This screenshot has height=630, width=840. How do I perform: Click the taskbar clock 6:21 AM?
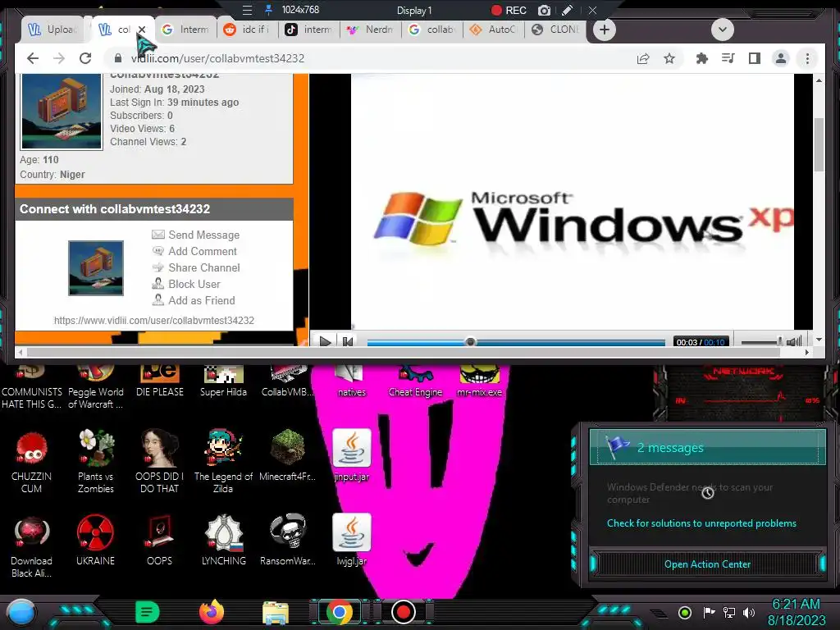point(796,605)
